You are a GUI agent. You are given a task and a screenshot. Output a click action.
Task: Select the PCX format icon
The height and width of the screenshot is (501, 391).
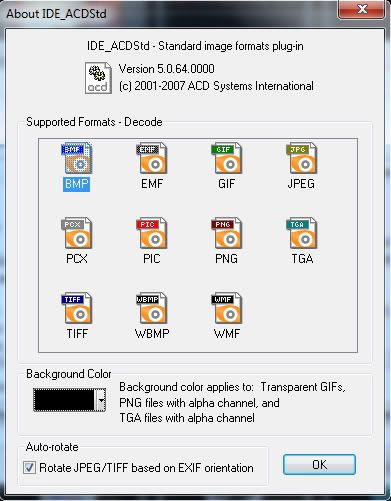point(77,233)
